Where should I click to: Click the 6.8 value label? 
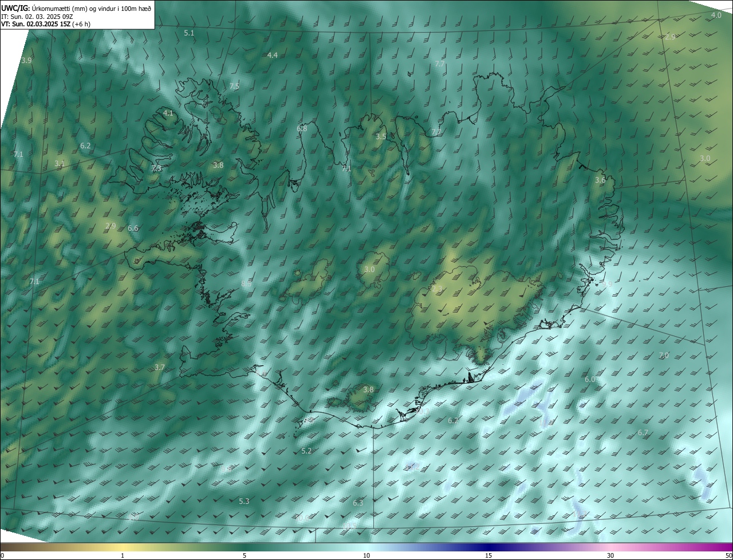(x=302, y=128)
